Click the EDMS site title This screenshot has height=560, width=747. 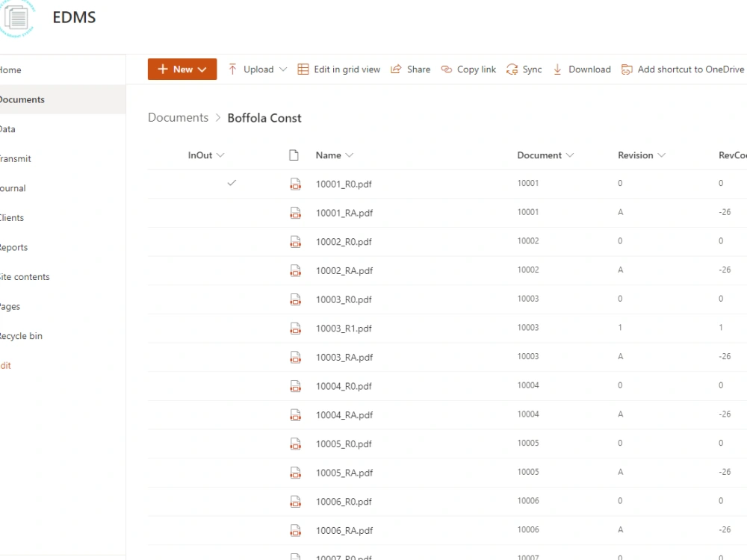click(x=74, y=17)
